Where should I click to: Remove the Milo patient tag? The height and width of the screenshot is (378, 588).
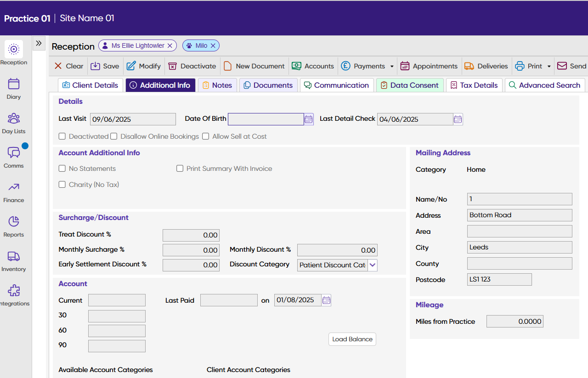(213, 46)
